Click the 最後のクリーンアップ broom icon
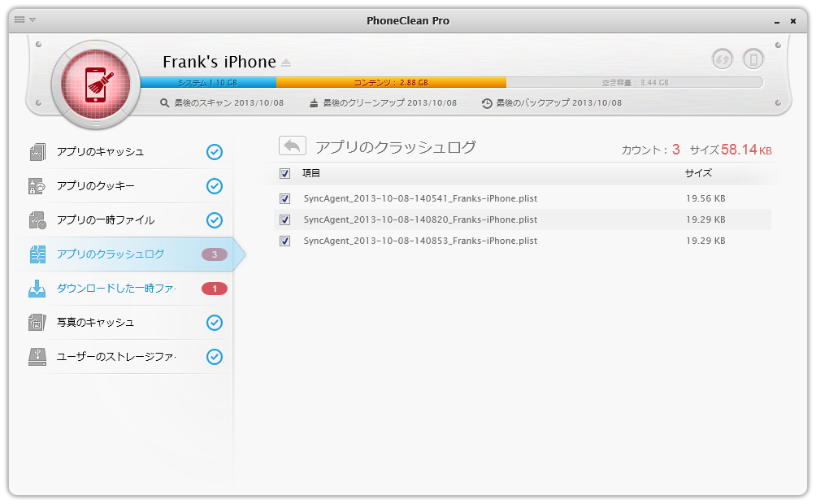This screenshot has width=816, height=504. tap(313, 103)
